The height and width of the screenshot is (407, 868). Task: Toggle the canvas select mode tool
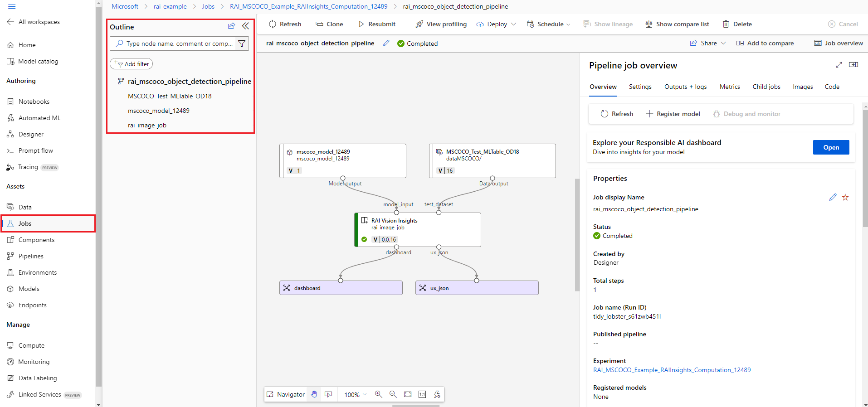pos(329,394)
